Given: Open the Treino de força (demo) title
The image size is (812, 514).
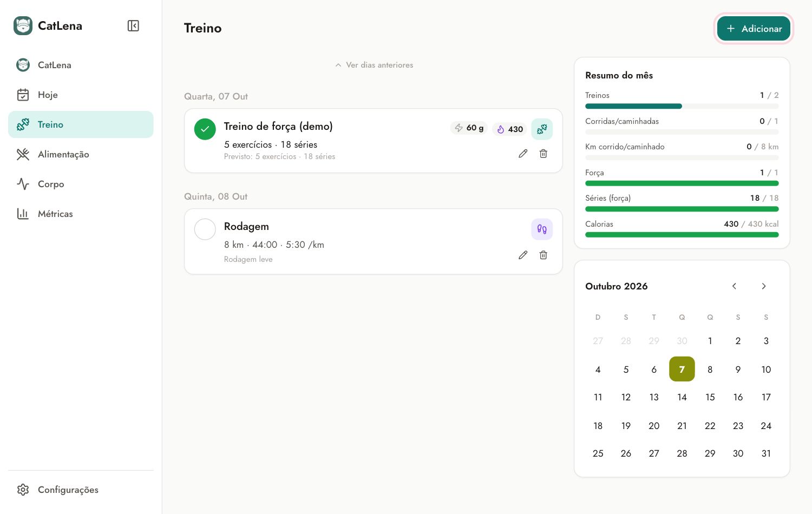Looking at the screenshot, I should pyautogui.click(x=278, y=126).
